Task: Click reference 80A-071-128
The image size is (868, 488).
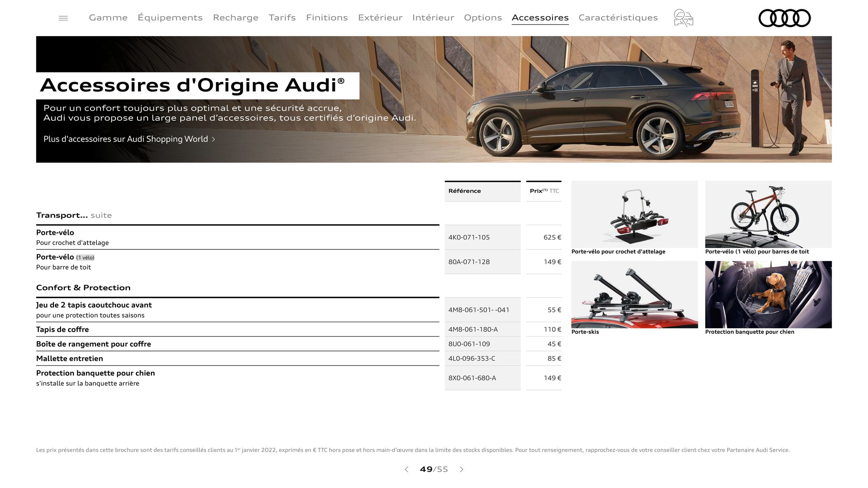Action: [x=469, y=262]
